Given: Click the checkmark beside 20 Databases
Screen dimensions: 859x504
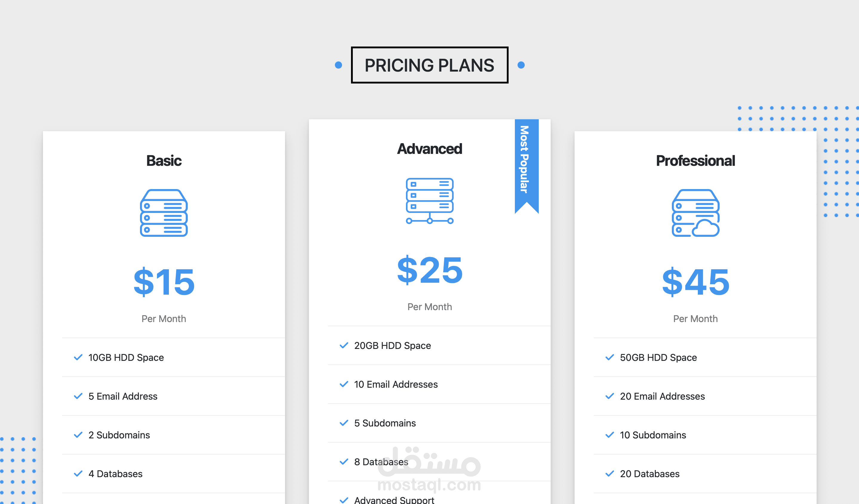Looking at the screenshot, I should [x=609, y=473].
